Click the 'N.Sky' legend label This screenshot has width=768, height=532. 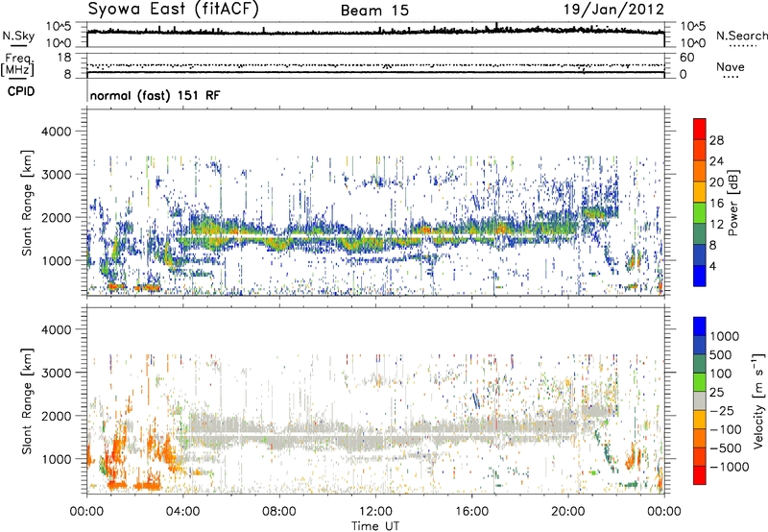tap(18, 36)
